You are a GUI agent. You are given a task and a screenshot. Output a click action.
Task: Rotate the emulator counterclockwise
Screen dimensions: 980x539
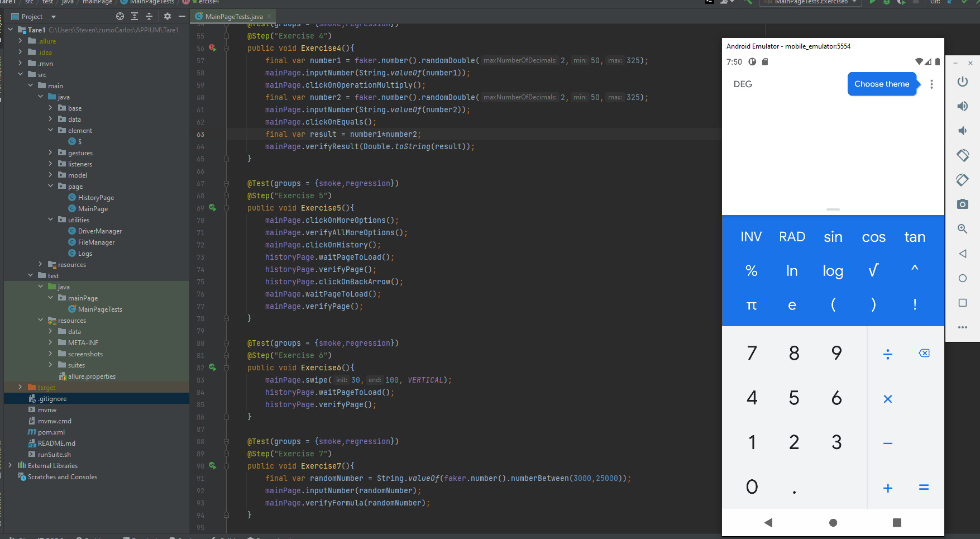(x=962, y=155)
